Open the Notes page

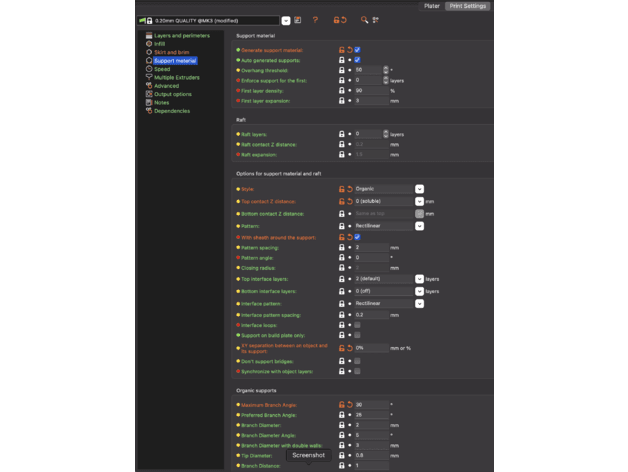pyautogui.click(x=162, y=103)
